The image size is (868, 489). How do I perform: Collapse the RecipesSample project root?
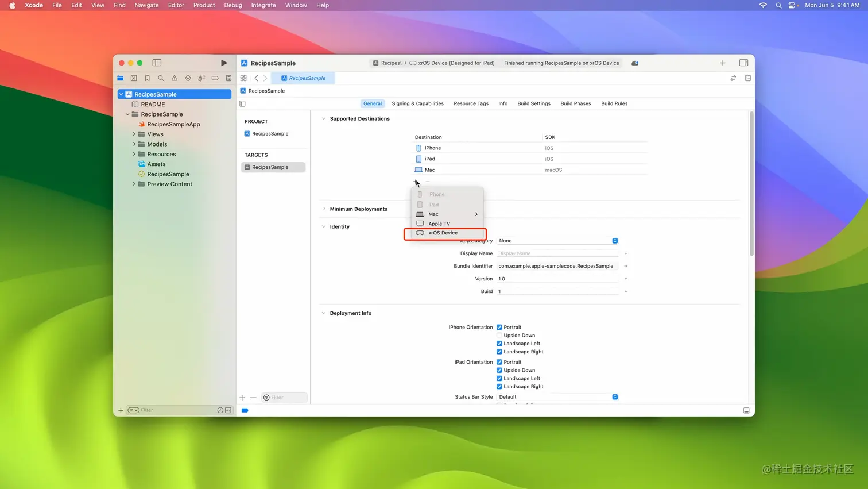click(121, 94)
